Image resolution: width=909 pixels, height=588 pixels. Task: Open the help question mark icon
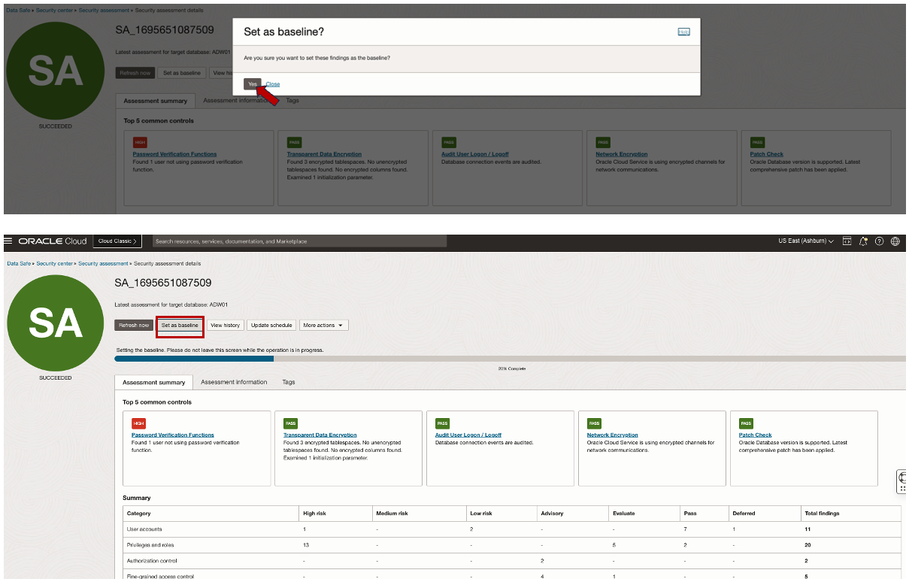[879, 241]
